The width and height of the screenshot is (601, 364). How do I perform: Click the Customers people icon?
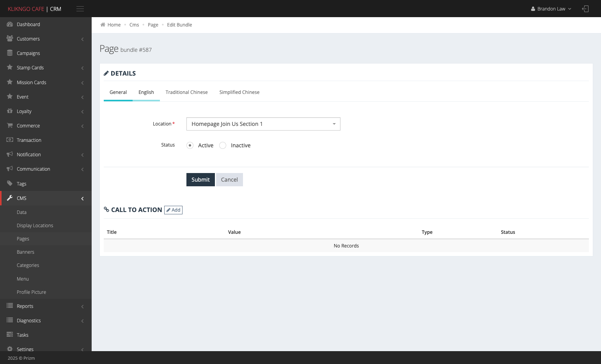coord(10,39)
